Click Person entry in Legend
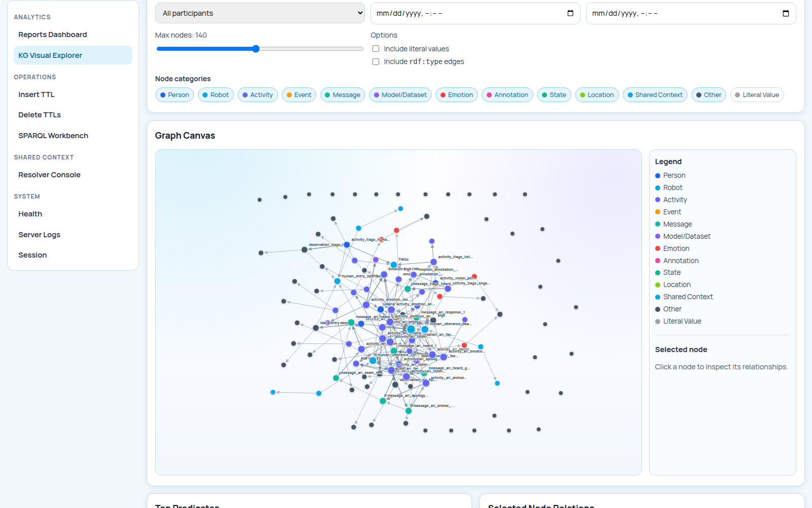The width and height of the screenshot is (812, 508). (x=670, y=175)
